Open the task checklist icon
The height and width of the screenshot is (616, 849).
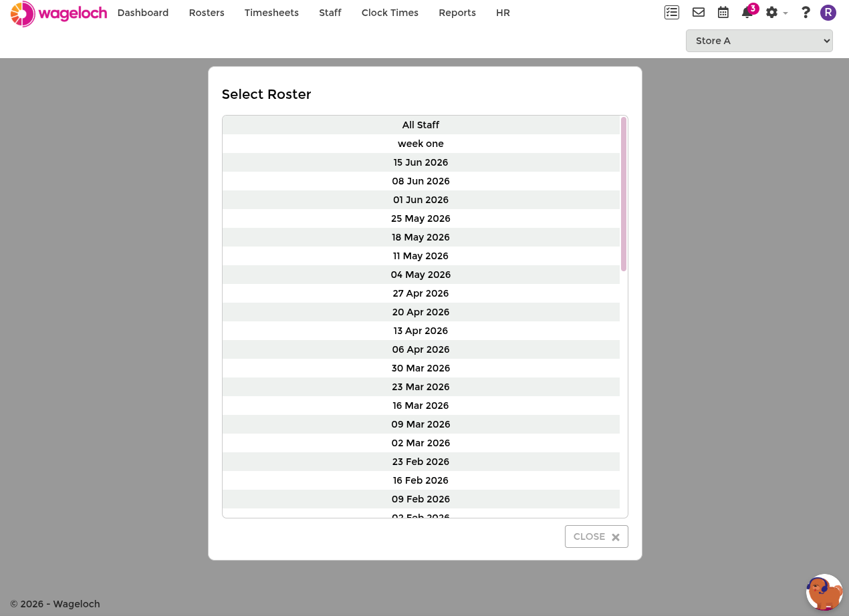672,12
